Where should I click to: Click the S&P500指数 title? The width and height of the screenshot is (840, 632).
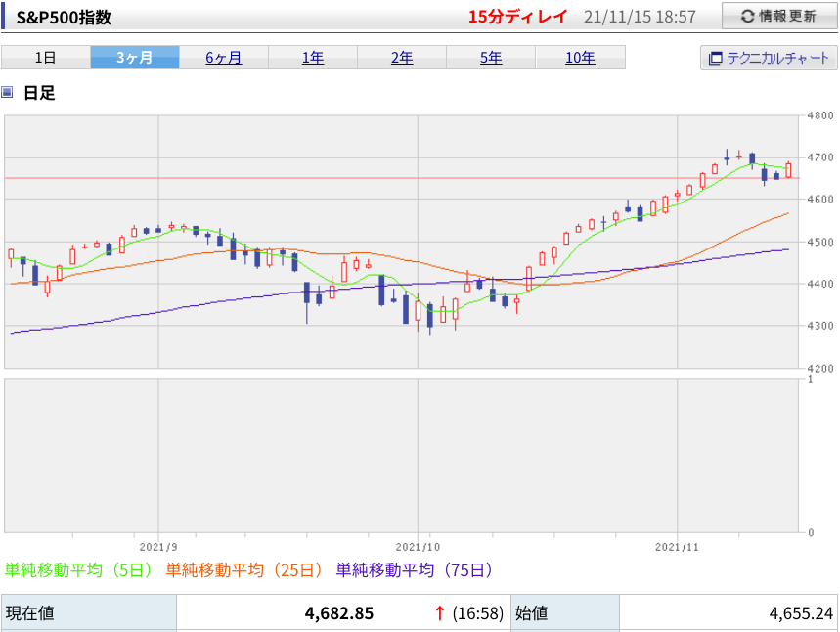pyautogui.click(x=64, y=18)
